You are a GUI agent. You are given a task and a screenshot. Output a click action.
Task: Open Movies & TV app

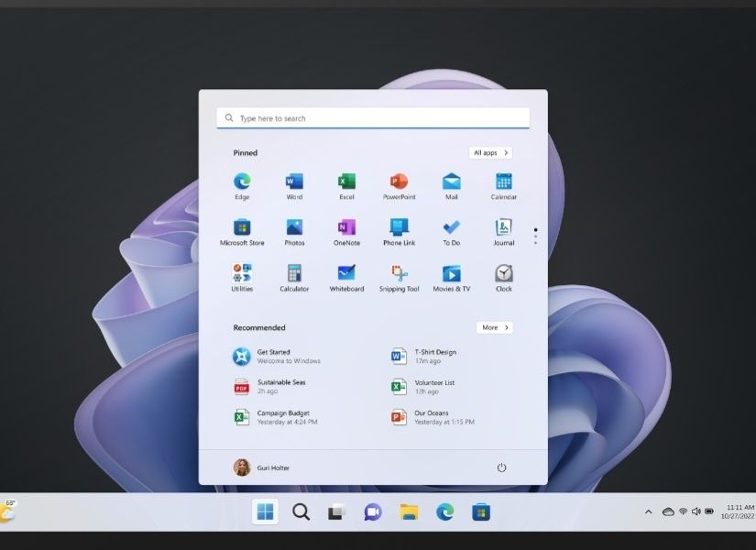click(x=451, y=278)
